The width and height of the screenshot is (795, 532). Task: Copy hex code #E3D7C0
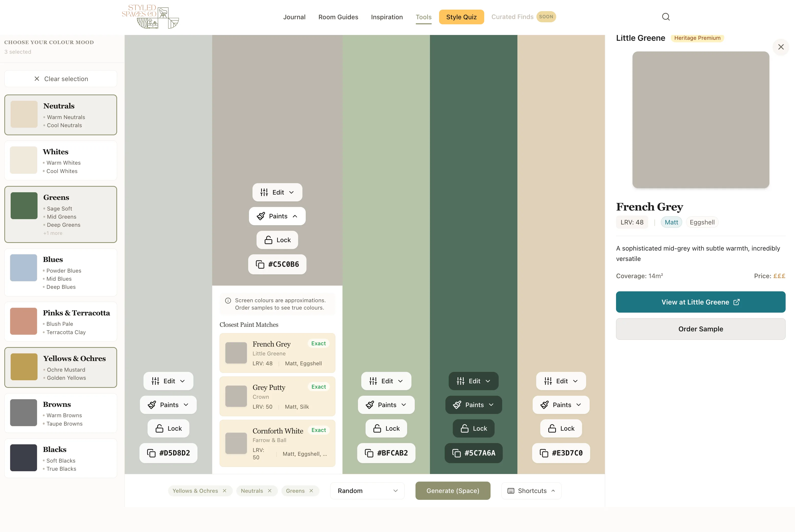point(561,453)
